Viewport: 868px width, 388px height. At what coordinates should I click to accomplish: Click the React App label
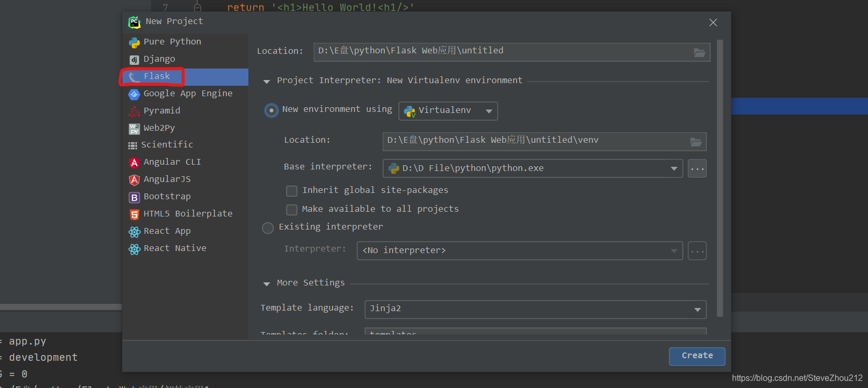click(167, 231)
